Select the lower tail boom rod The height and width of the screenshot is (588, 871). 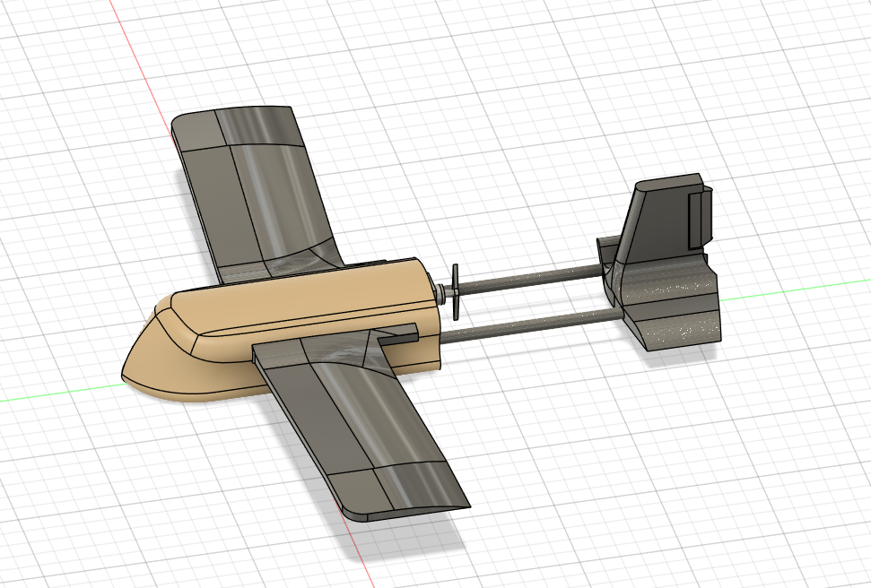click(x=532, y=324)
